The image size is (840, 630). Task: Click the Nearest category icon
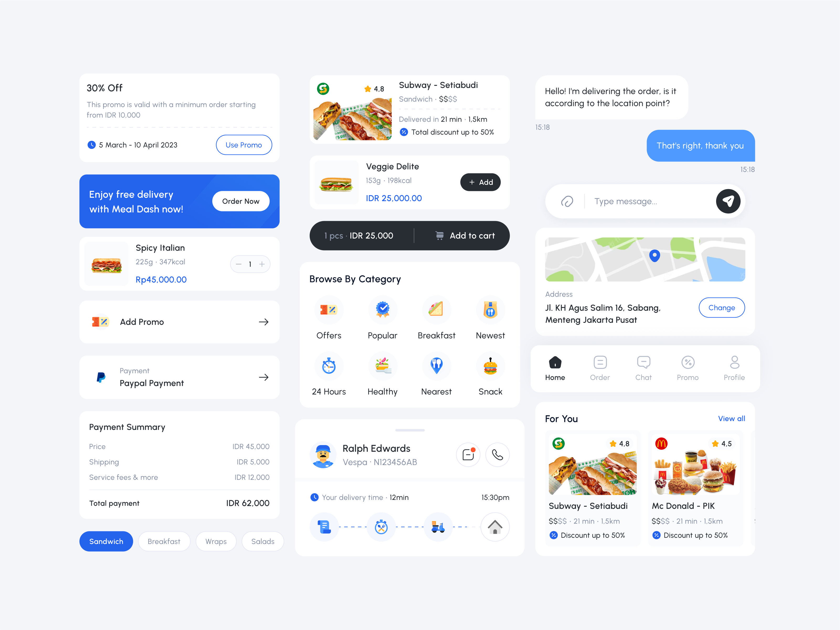(x=436, y=366)
